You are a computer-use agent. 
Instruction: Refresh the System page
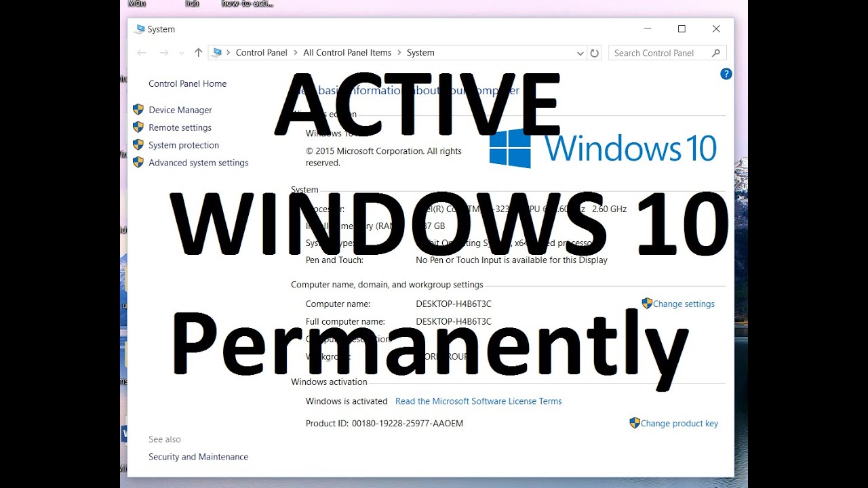coord(595,53)
